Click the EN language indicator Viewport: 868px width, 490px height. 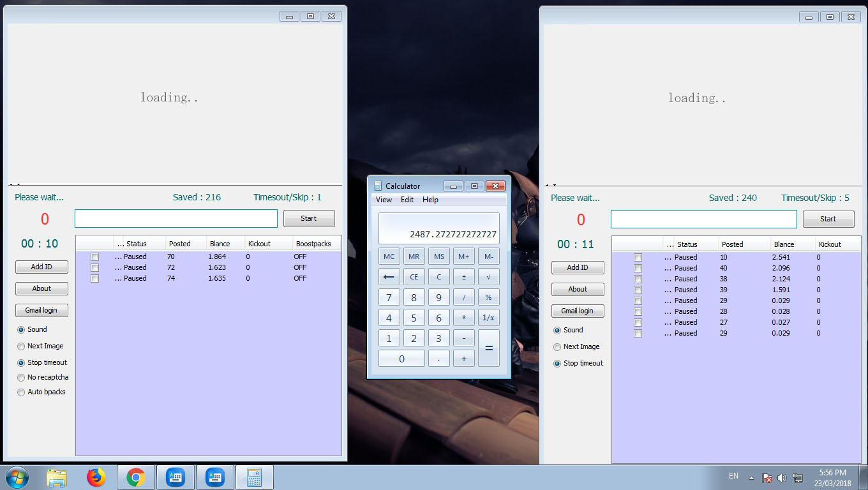tap(734, 476)
